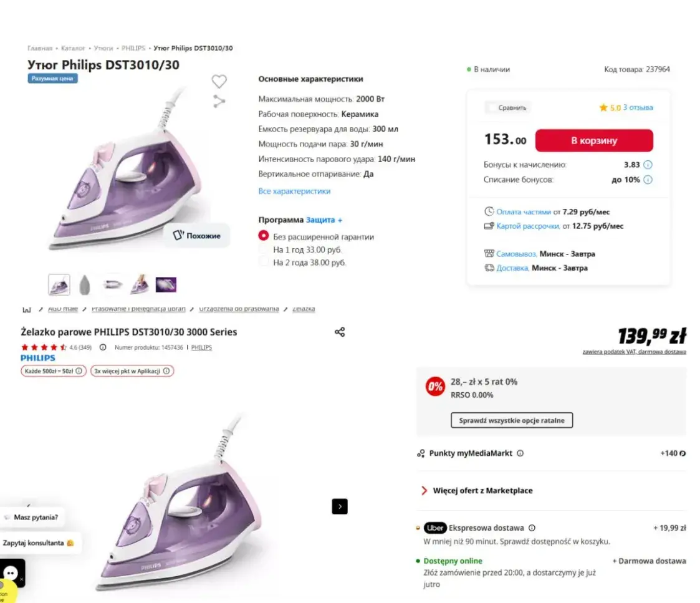Click info icon next to Ekspresowa dostawa
Image resolution: width=700 pixels, height=603 pixels.
pyautogui.click(x=532, y=528)
